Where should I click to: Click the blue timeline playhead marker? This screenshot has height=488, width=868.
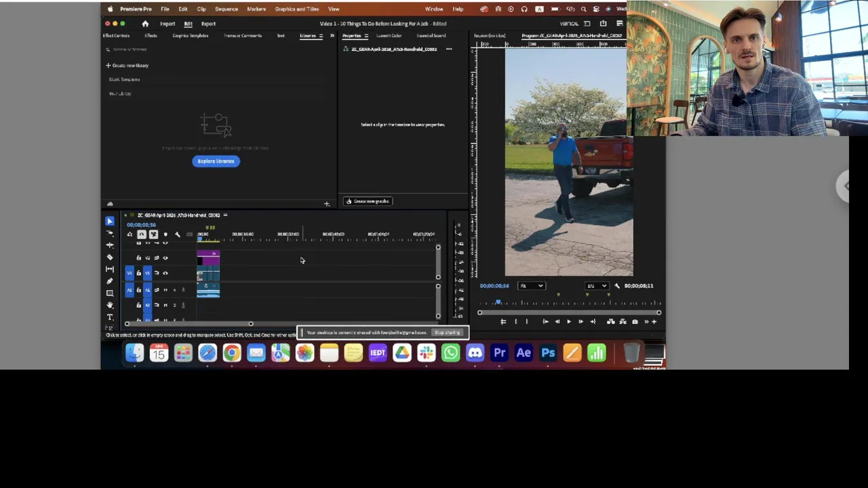[x=199, y=239]
